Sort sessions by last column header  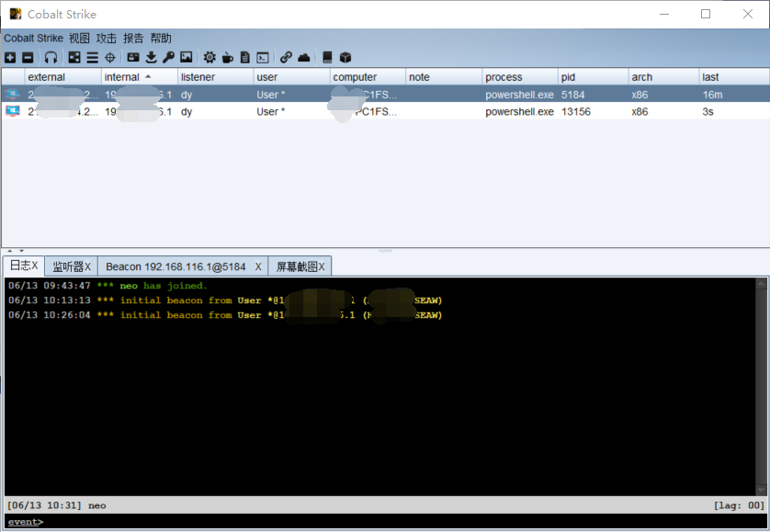[734, 77]
